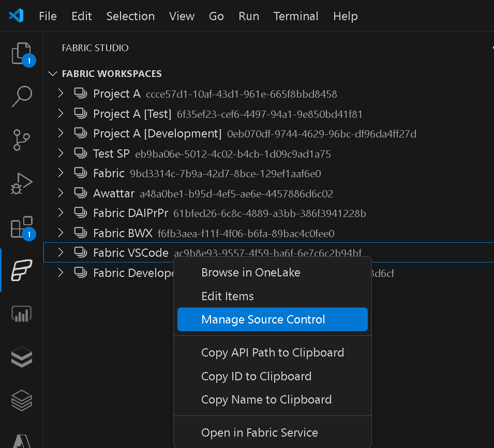Collapse the Fabric Workspaces section
The image size is (494, 448).
(52, 74)
